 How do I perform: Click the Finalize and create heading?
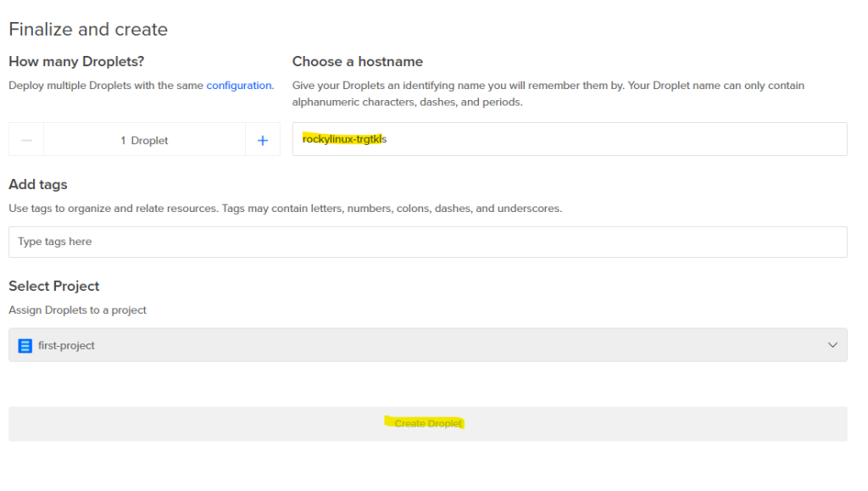coord(88,30)
